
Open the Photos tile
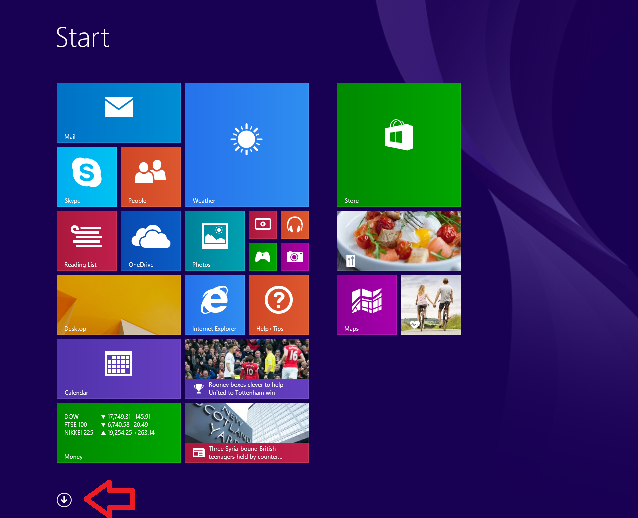click(x=215, y=241)
